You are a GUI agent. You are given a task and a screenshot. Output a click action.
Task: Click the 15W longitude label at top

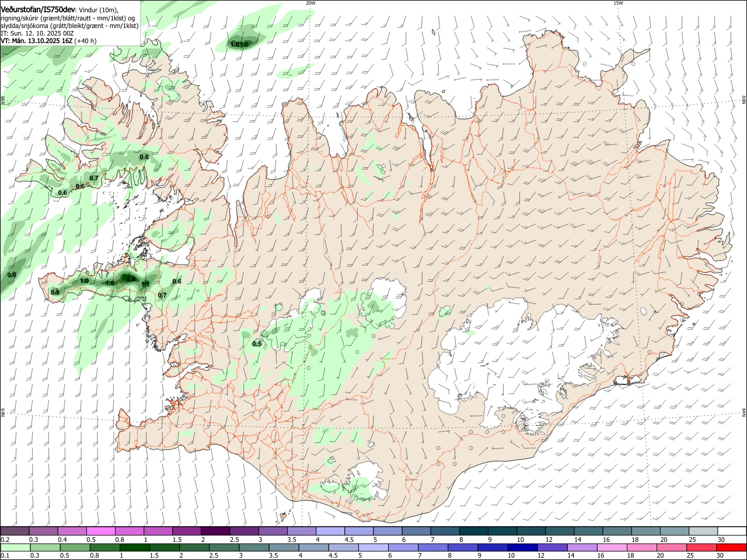[x=618, y=3]
